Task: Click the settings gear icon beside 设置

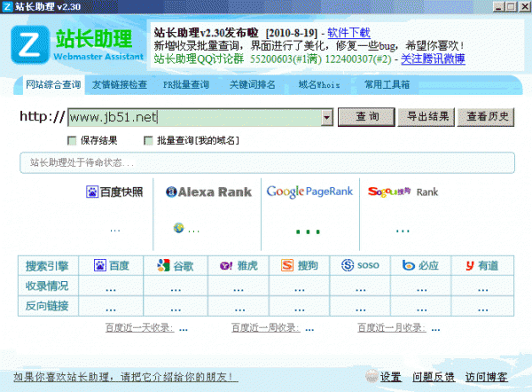Action: pyautogui.click(x=372, y=376)
